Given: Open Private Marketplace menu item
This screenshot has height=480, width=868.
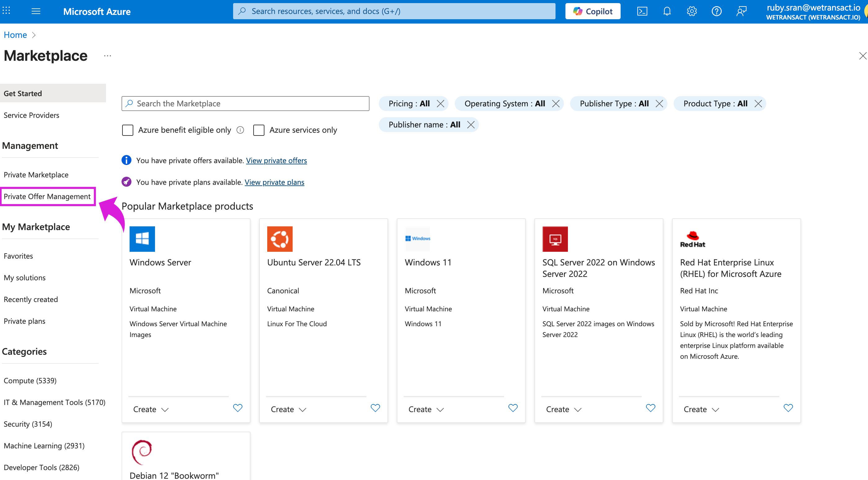Looking at the screenshot, I should [x=36, y=175].
